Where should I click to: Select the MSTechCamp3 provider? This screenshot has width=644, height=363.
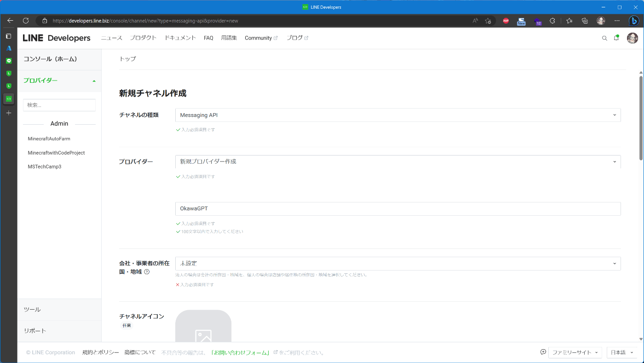point(44,167)
